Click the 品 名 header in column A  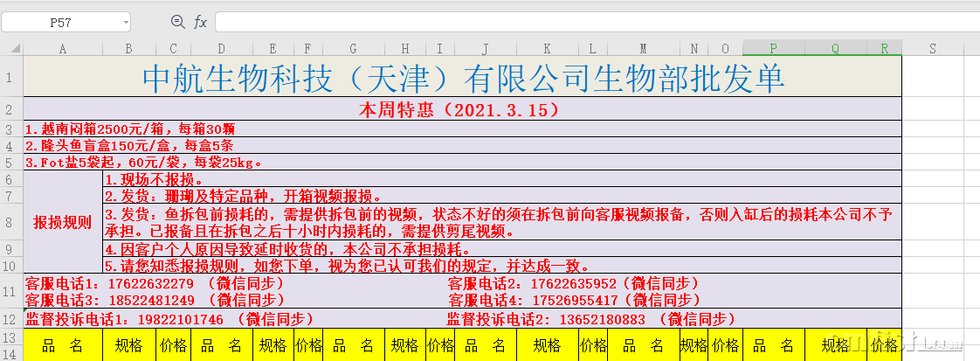point(63,344)
